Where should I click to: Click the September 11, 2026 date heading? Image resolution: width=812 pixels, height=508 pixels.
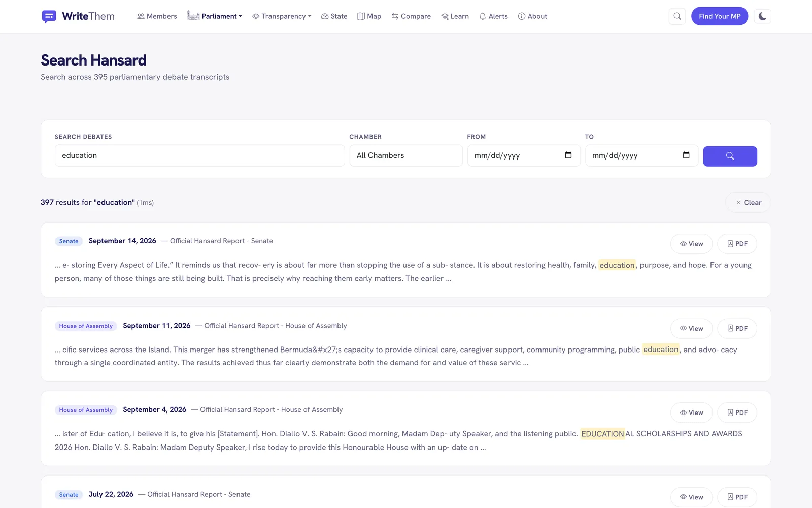click(x=157, y=326)
